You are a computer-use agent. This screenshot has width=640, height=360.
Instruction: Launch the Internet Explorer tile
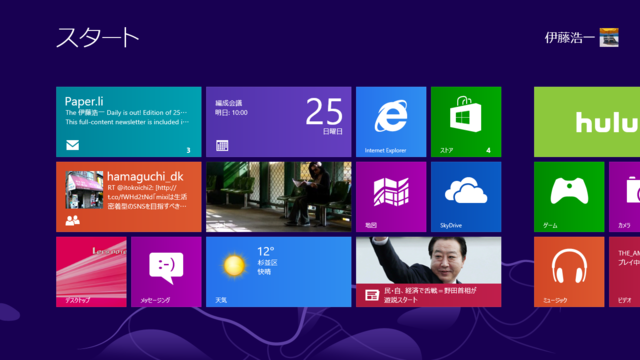391,122
